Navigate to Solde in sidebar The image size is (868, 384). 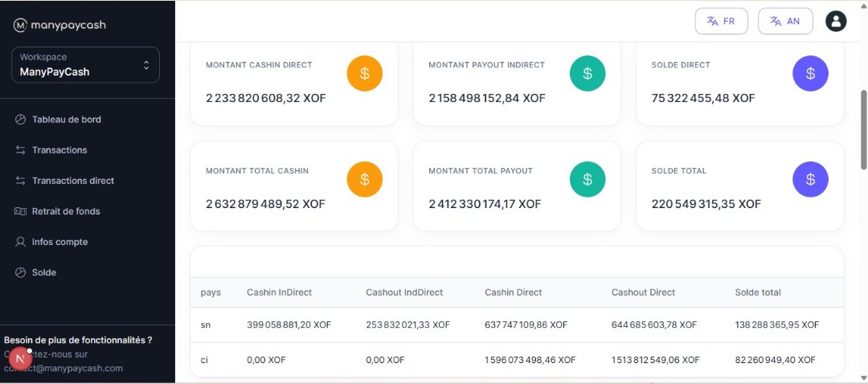click(x=43, y=272)
